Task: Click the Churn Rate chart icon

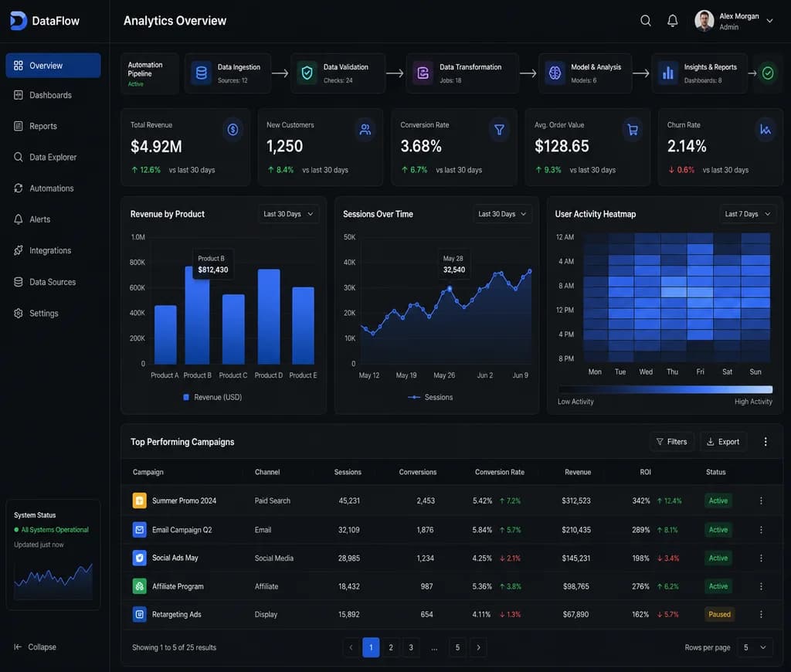Action: 766,130
